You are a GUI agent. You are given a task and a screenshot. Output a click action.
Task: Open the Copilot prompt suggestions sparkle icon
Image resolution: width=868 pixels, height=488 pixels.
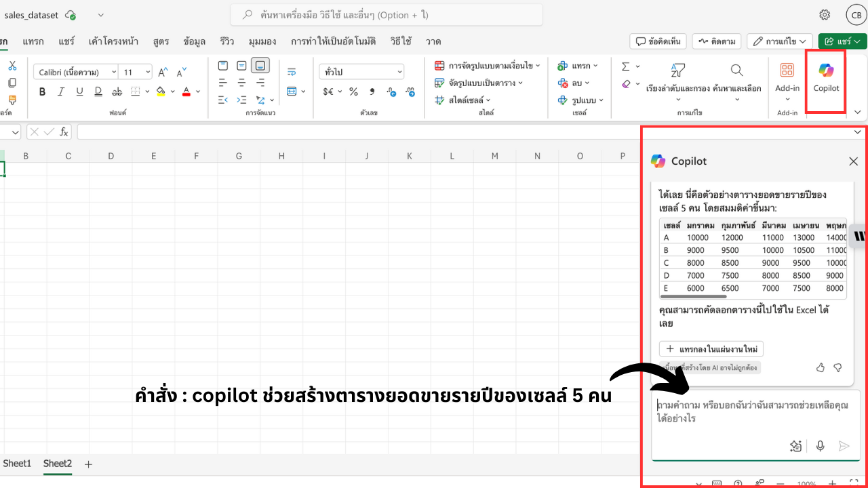(x=796, y=445)
